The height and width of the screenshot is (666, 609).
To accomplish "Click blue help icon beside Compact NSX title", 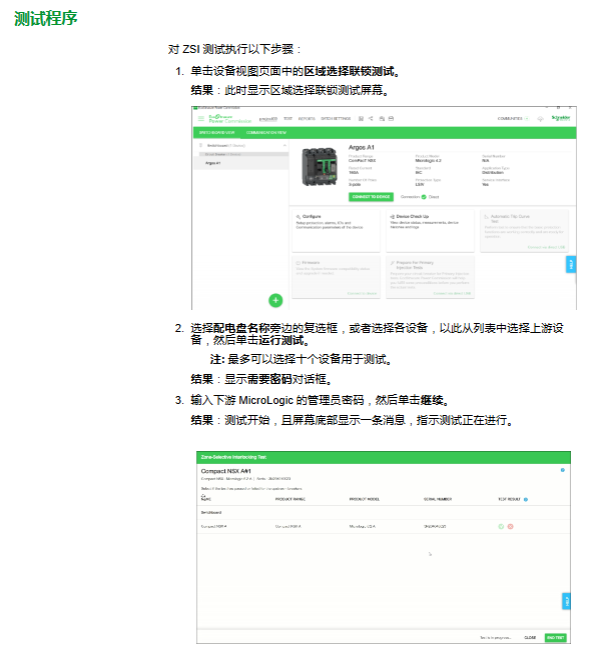I will point(563,470).
